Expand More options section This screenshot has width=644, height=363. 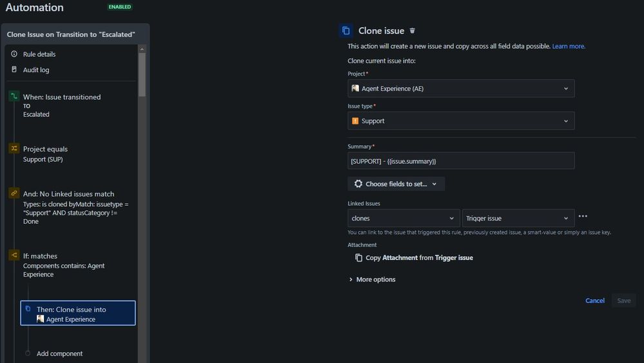372,279
